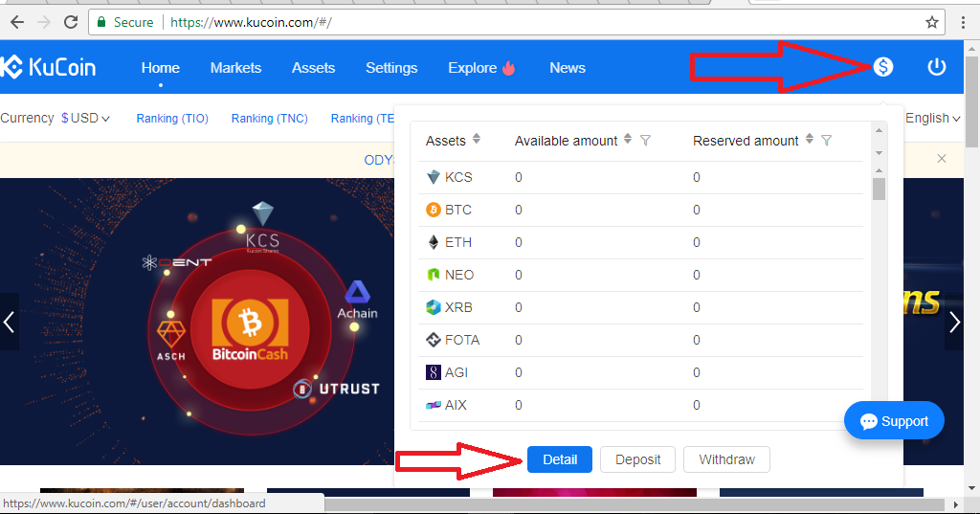This screenshot has height=514, width=980.
Task: Click the BTC coin icon
Action: (434, 210)
